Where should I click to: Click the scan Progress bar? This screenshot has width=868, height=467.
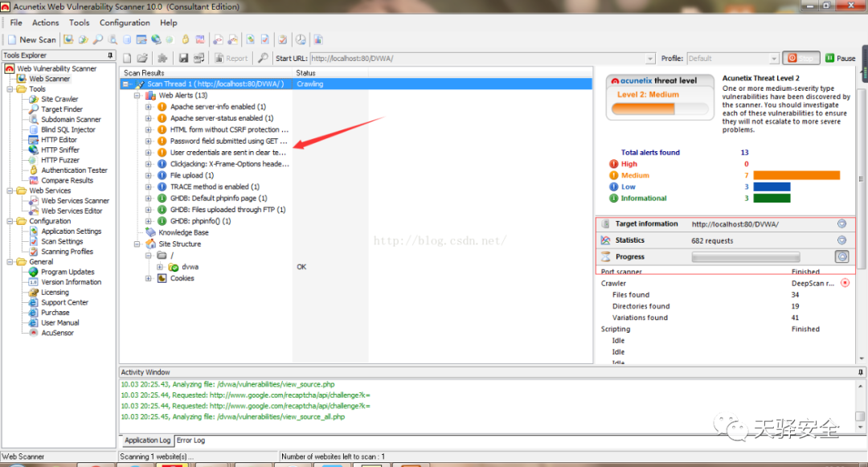746,256
